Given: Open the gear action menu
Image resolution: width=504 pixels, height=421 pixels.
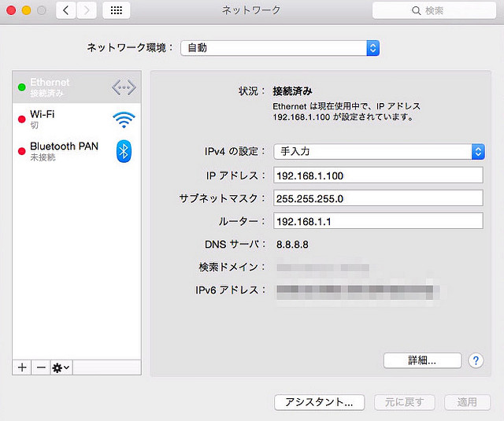Looking at the screenshot, I should pos(61,367).
